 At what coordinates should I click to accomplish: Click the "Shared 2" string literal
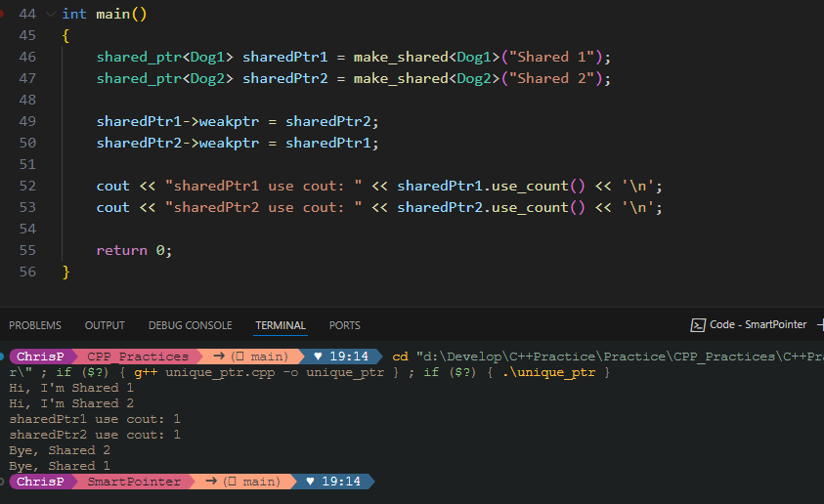552,78
